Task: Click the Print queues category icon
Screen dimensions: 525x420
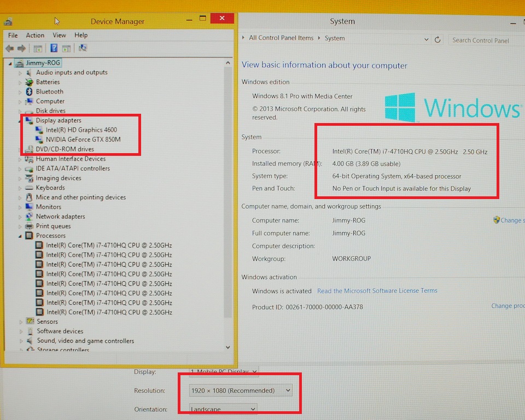Action: 29,226
